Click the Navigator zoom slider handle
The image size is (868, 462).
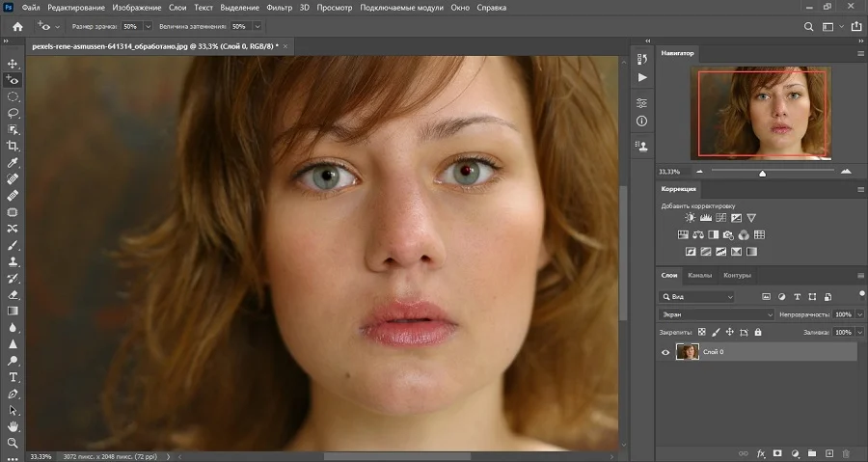(x=763, y=174)
